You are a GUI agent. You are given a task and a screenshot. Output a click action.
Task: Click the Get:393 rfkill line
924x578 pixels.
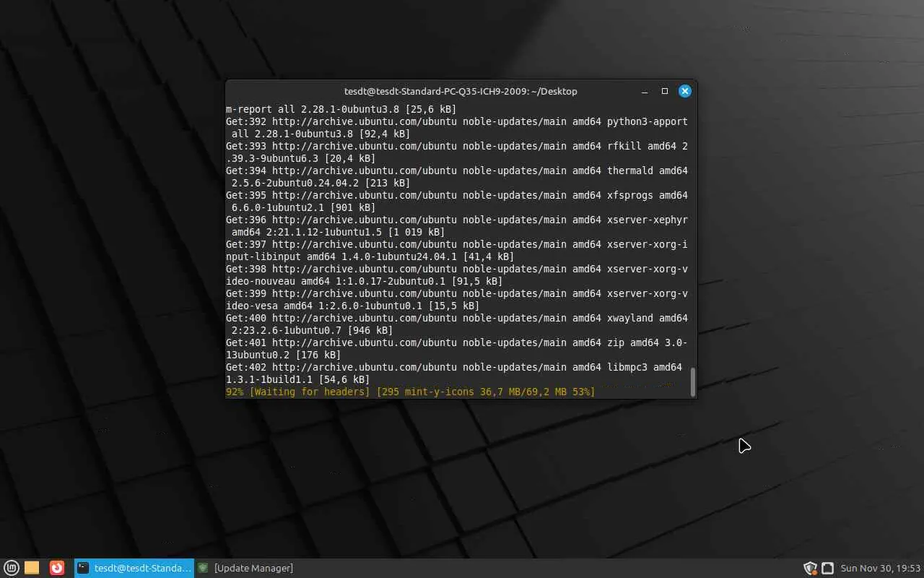point(457,146)
